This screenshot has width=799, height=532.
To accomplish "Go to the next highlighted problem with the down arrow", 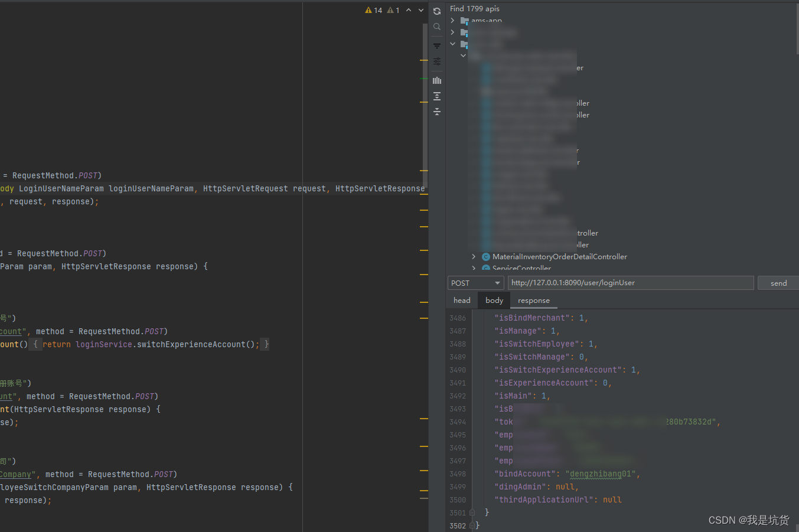I will (x=421, y=10).
